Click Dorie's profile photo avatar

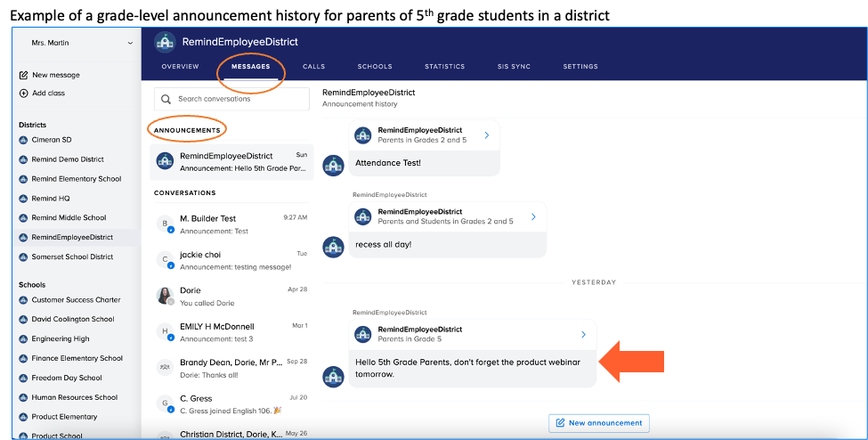click(x=165, y=296)
